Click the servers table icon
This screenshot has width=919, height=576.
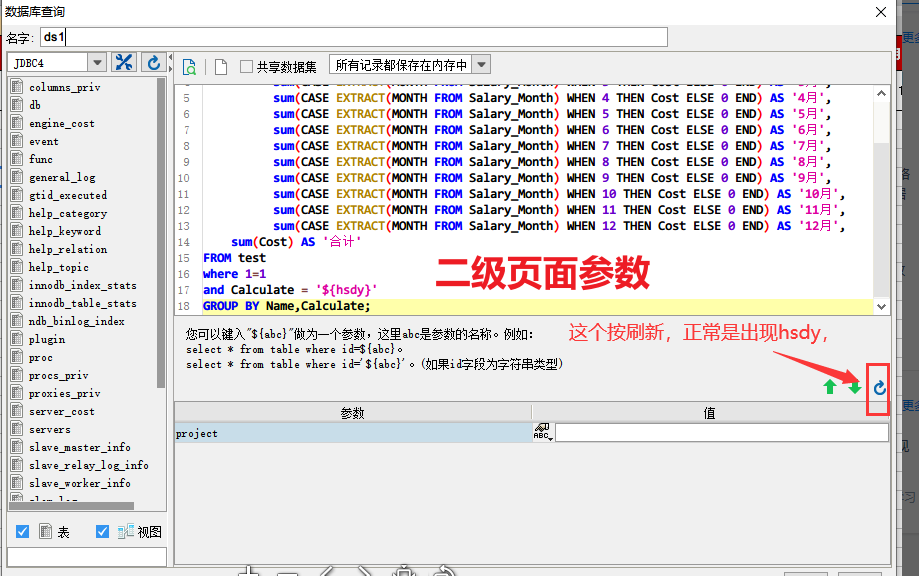(x=18, y=430)
